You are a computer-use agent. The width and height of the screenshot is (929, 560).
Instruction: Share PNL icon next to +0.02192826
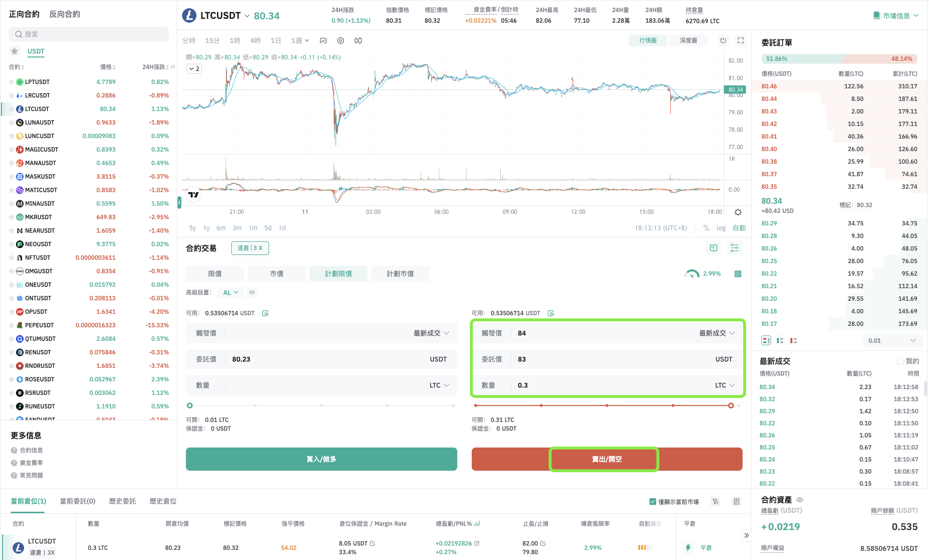pyautogui.click(x=477, y=543)
